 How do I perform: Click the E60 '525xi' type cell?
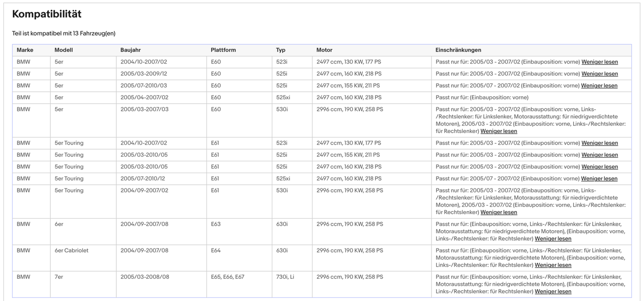[x=283, y=98]
